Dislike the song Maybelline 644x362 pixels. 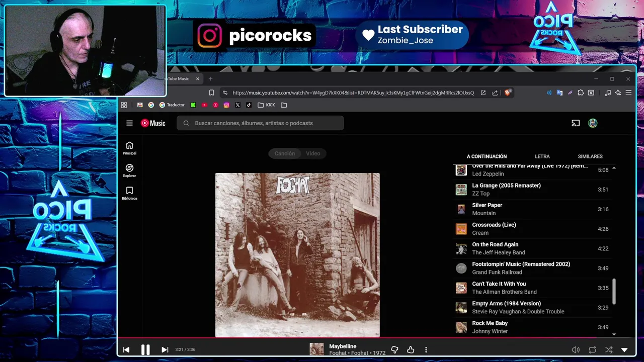click(394, 350)
